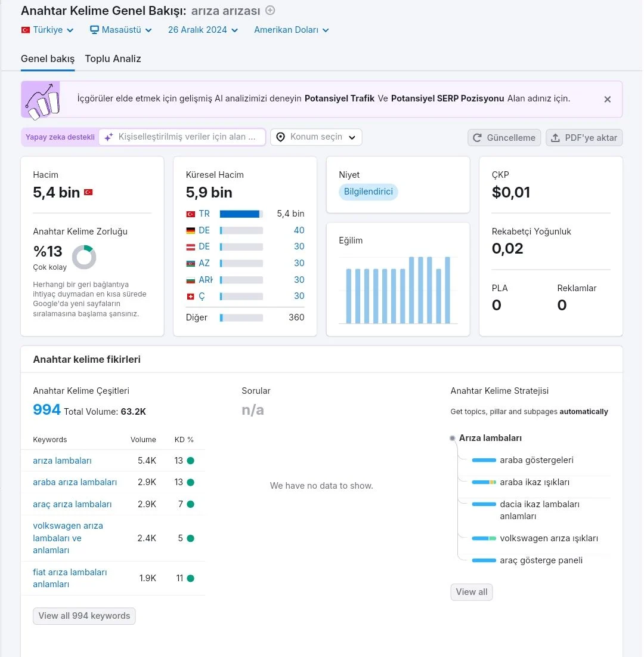
Task: Expand the 26 Aralık 2024 date selector
Action: 203,30
